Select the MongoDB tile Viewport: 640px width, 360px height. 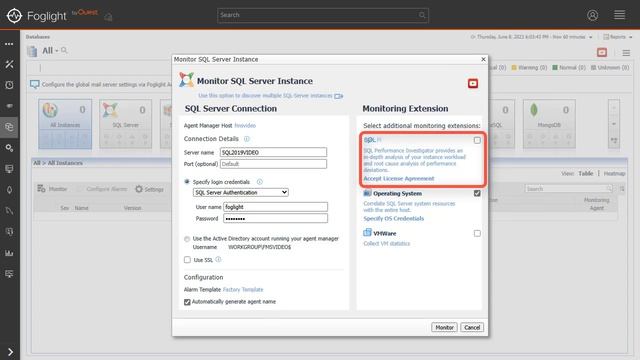pos(549,124)
